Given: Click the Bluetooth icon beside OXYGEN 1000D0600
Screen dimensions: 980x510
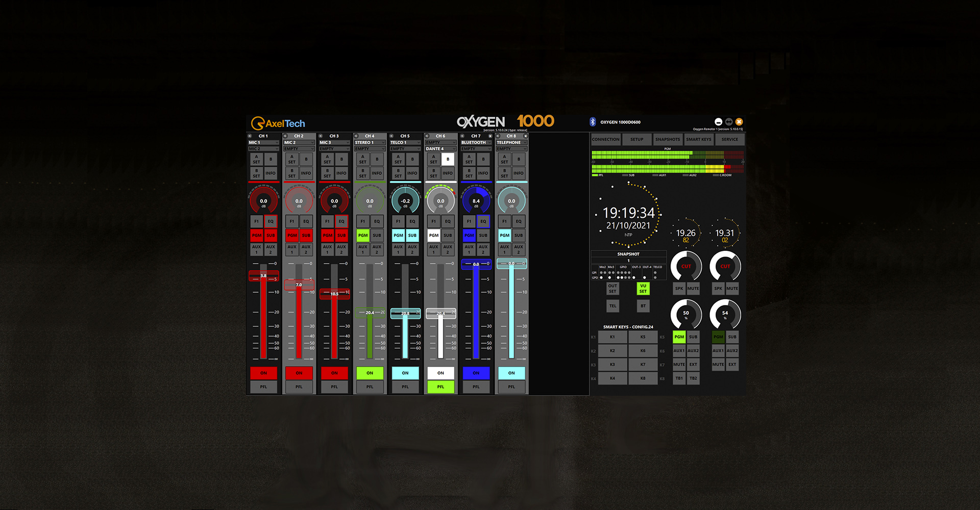Looking at the screenshot, I should pyautogui.click(x=593, y=122).
